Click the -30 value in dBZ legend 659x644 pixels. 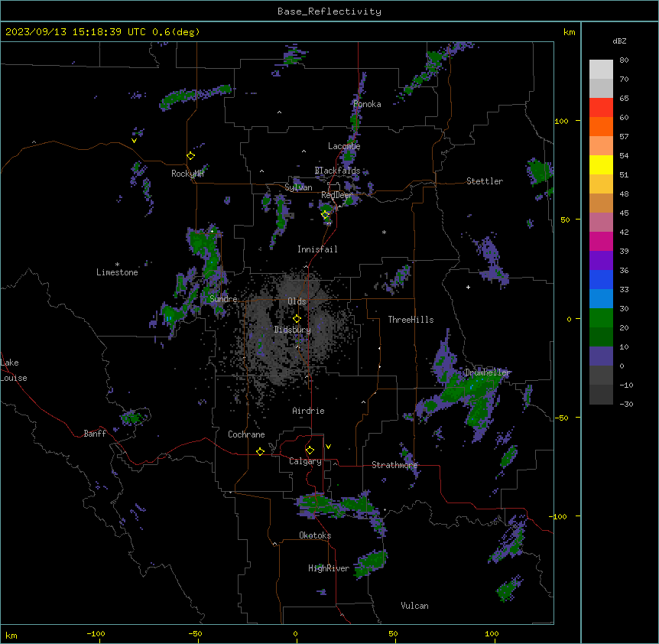pos(626,404)
